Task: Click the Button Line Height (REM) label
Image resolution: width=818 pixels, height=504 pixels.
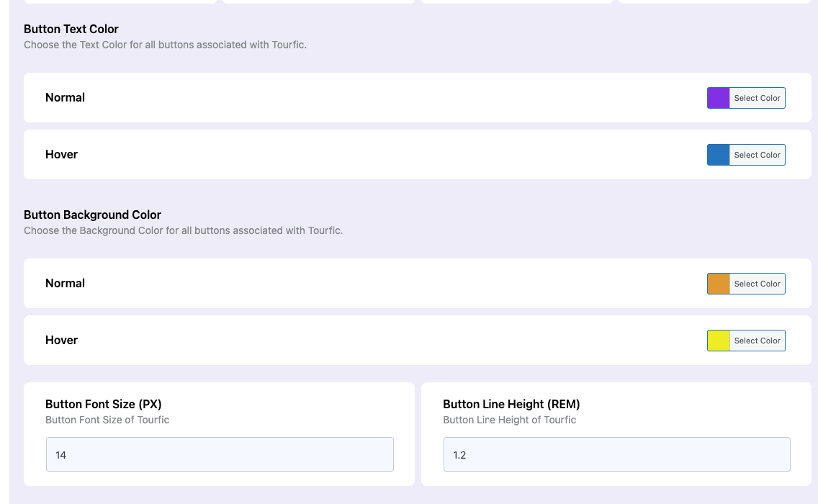Action: pyautogui.click(x=511, y=404)
